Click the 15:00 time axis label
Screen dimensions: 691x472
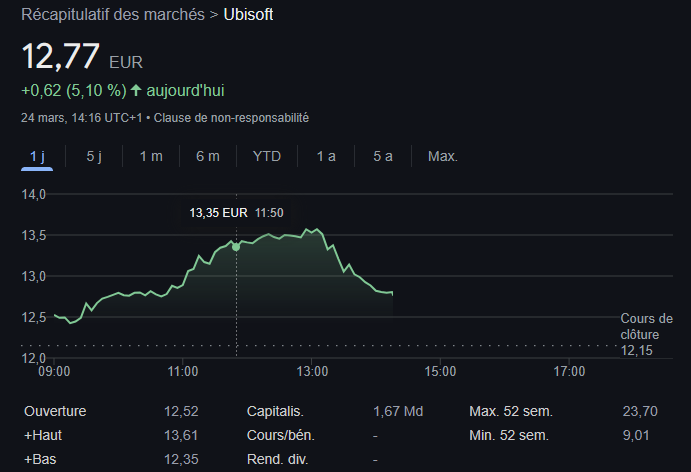click(x=440, y=372)
